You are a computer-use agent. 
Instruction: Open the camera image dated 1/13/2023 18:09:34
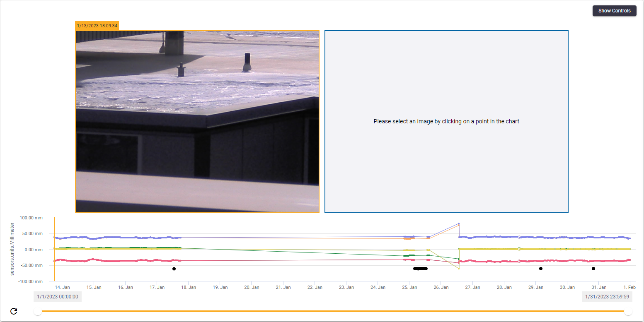[x=197, y=122]
